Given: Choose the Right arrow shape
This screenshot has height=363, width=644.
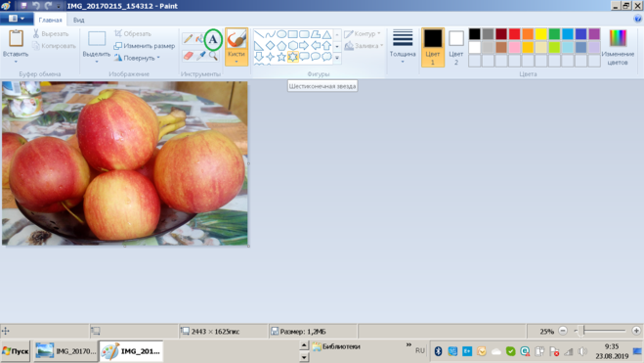Looking at the screenshot, I should click(x=304, y=46).
